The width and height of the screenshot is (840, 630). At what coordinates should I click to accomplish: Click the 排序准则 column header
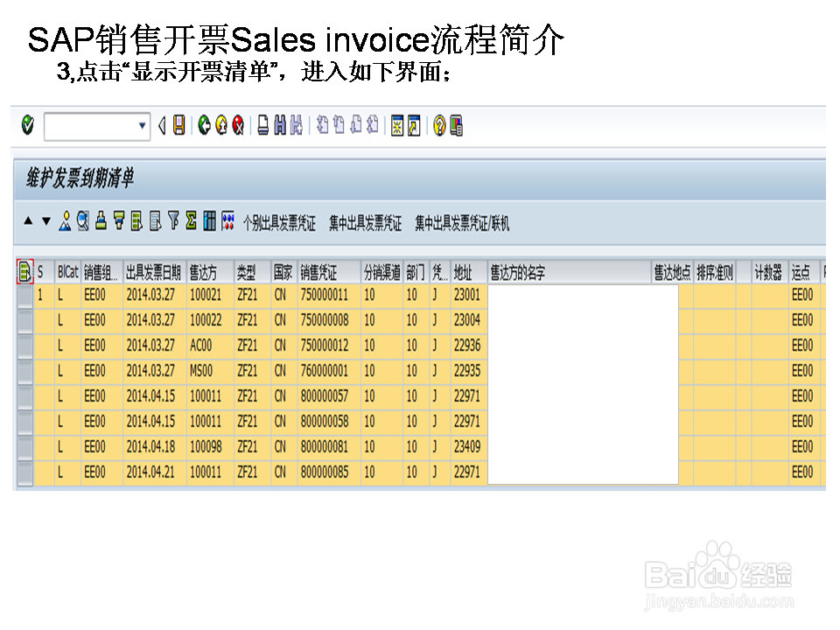pyautogui.click(x=715, y=272)
